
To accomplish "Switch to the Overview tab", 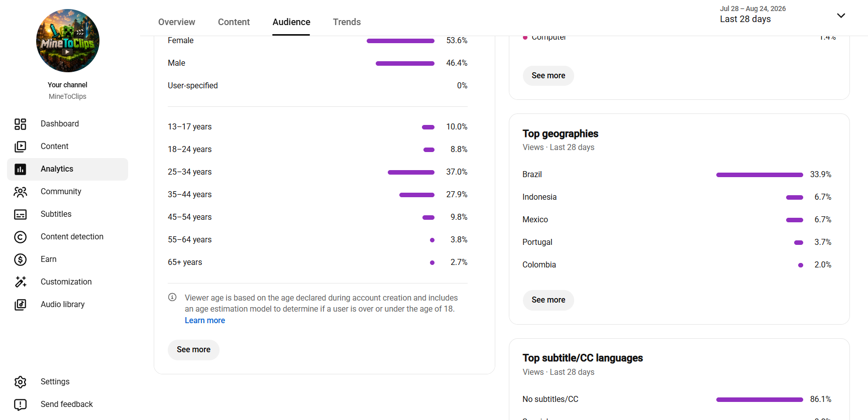I will pyautogui.click(x=177, y=22).
